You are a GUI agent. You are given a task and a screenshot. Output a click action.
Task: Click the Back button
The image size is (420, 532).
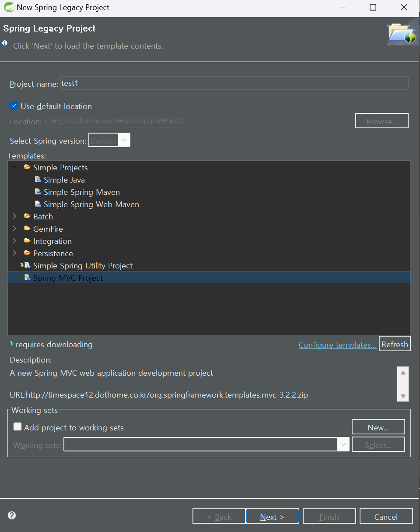219,516
